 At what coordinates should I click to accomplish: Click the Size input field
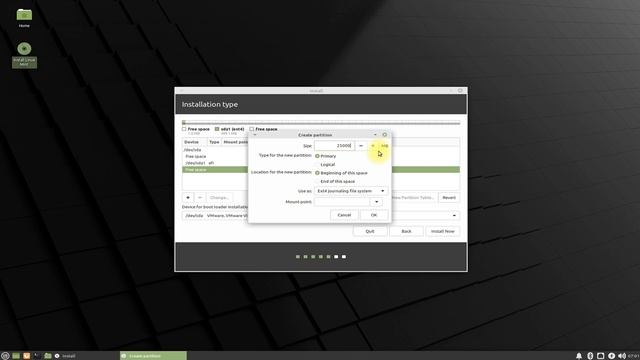pos(334,145)
